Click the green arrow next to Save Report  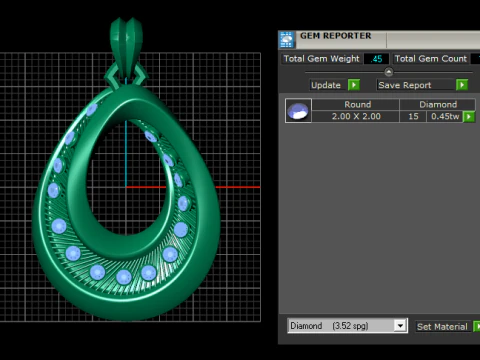click(462, 85)
